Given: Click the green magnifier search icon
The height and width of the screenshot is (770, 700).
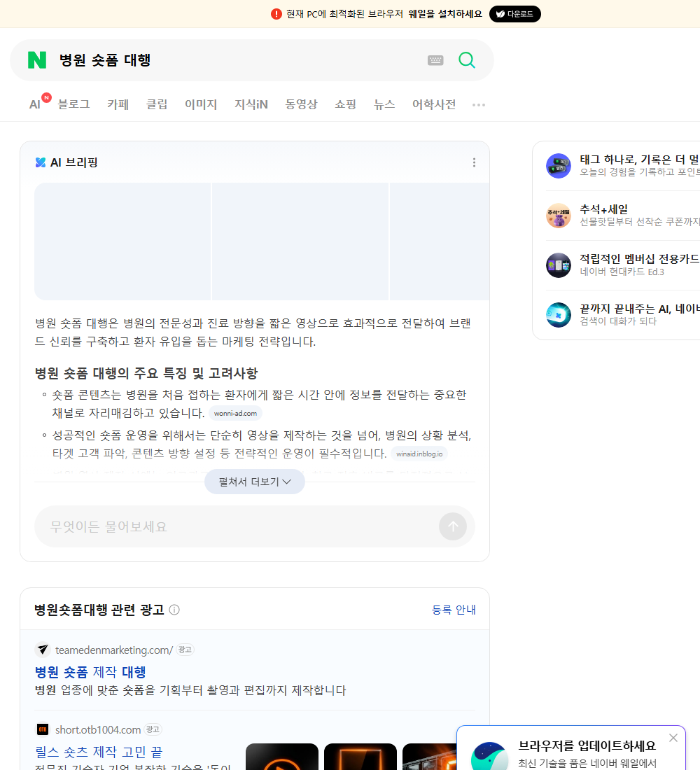Looking at the screenshot, I should pyautogui.click(x=467, y=60).
